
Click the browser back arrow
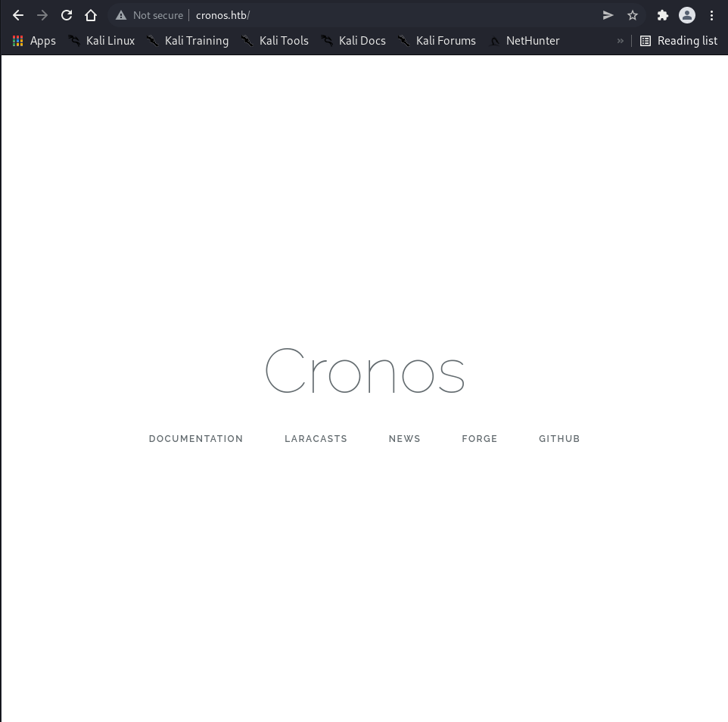[18, 15]
